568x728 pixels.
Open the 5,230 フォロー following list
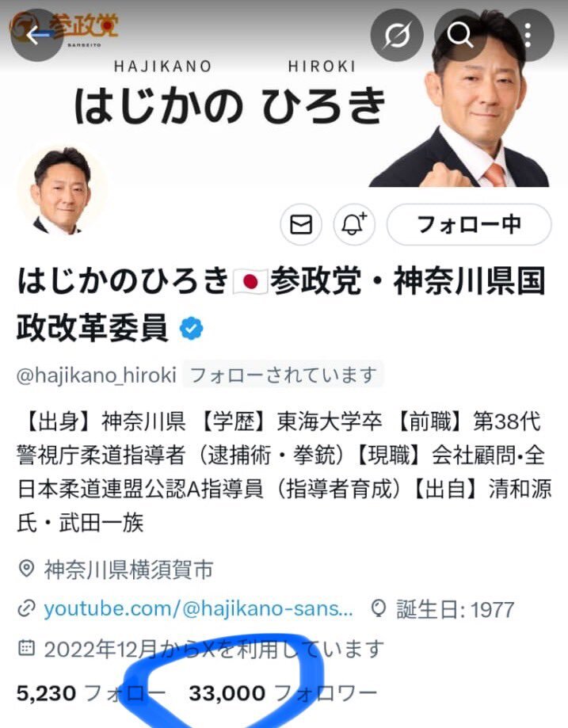91,693
